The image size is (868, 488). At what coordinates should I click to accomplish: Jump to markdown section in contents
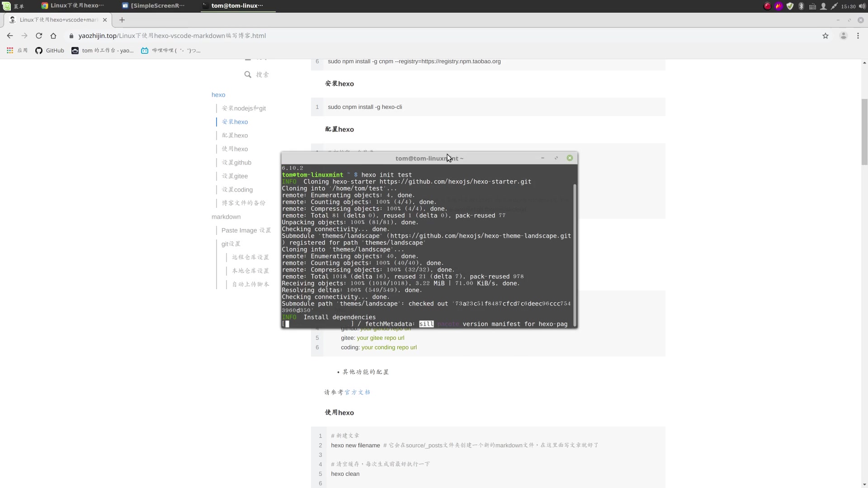pos(226,217)
